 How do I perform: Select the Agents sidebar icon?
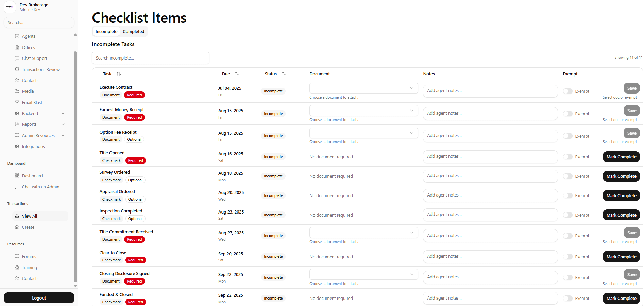click(17, 36)
